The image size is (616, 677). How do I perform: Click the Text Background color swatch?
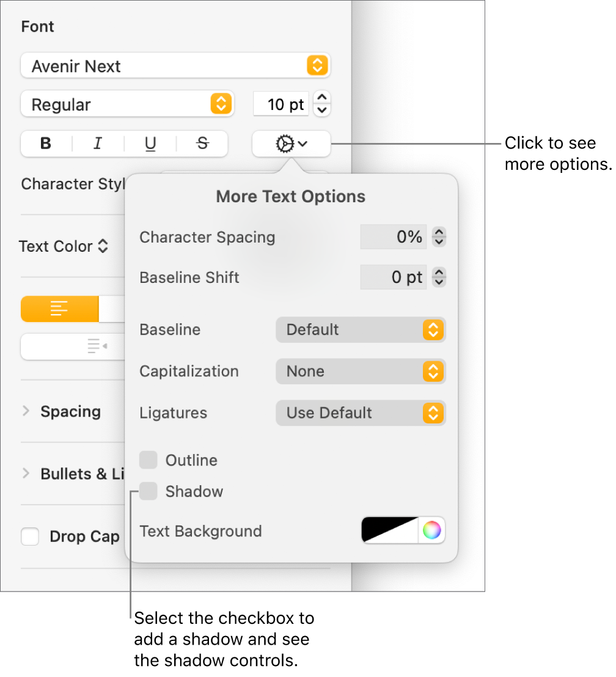pyautogui.click(x=390, y=530)
